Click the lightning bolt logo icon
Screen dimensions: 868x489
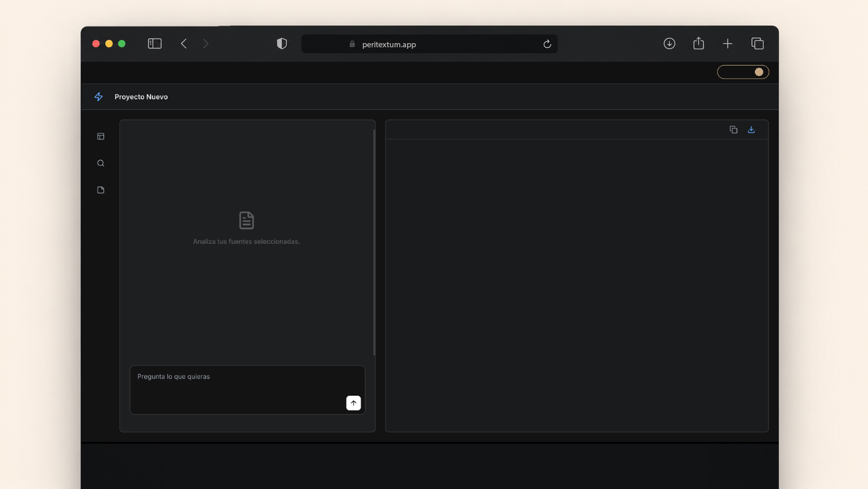pyautogui.click(x=99, y=97)
